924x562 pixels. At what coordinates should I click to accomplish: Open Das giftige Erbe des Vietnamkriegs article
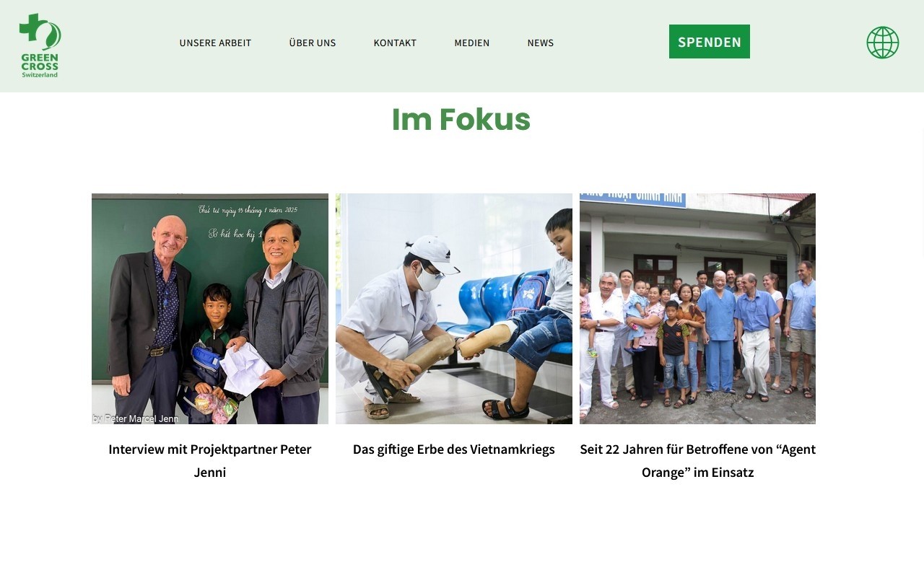[x=454, y=449]
